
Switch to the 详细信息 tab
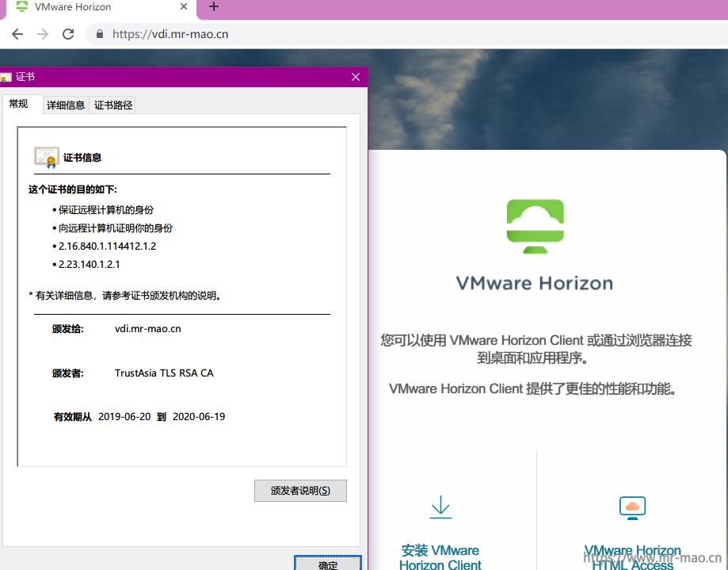66,105
